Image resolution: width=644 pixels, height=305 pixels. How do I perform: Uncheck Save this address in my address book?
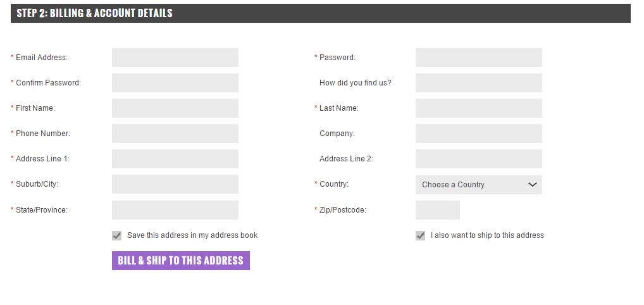(116, 235)
